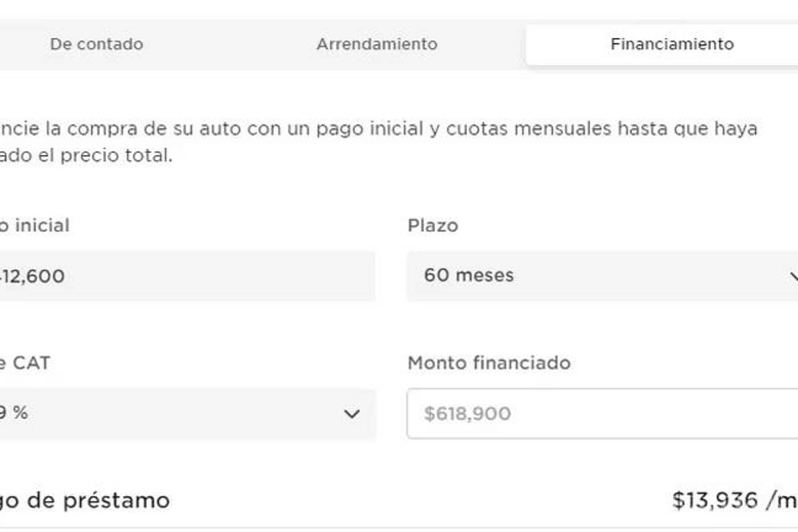Select the Monto financiado label
798x532 pixels.
tap(489, 364)
